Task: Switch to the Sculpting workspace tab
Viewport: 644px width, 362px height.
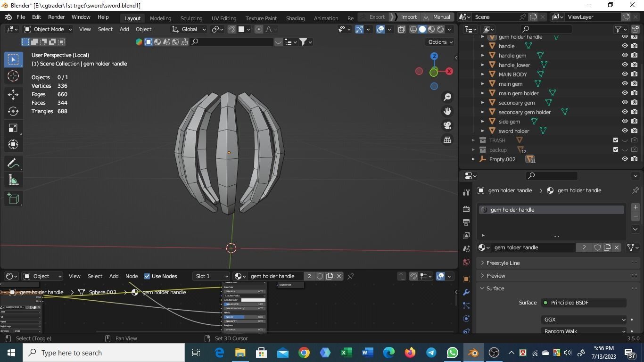Action: [191, 18]
